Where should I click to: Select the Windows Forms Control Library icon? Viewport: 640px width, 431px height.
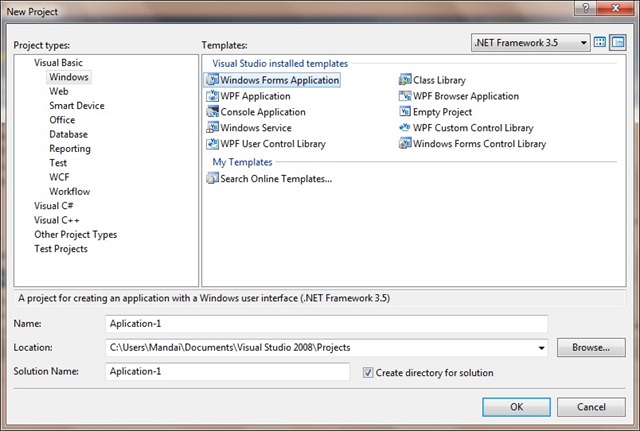point(405,143)
